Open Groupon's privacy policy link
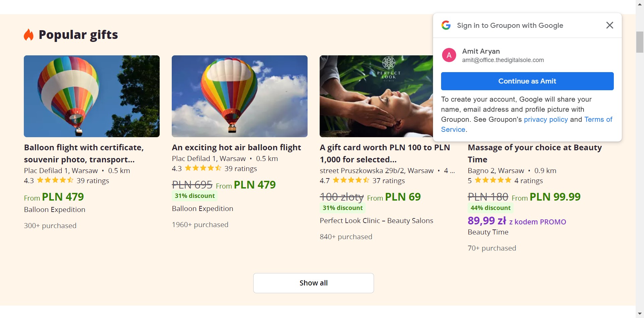Image resolution: width=644 pixels, height=318 pixels. pos(546,120)
